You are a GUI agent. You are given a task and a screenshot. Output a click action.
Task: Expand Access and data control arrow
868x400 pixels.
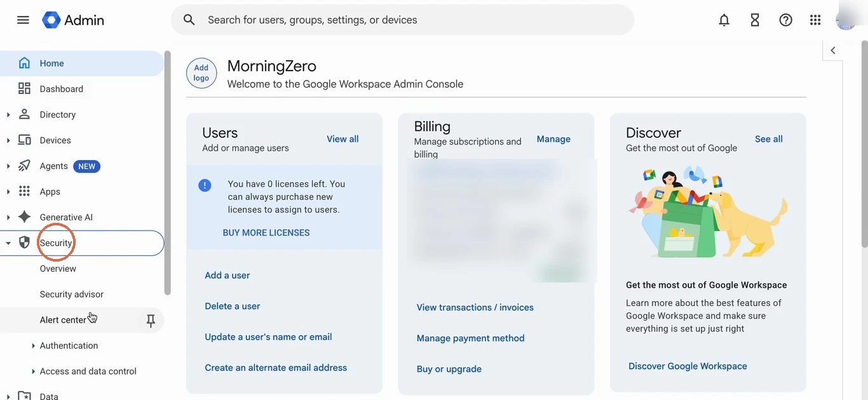(x=33, y=371)
